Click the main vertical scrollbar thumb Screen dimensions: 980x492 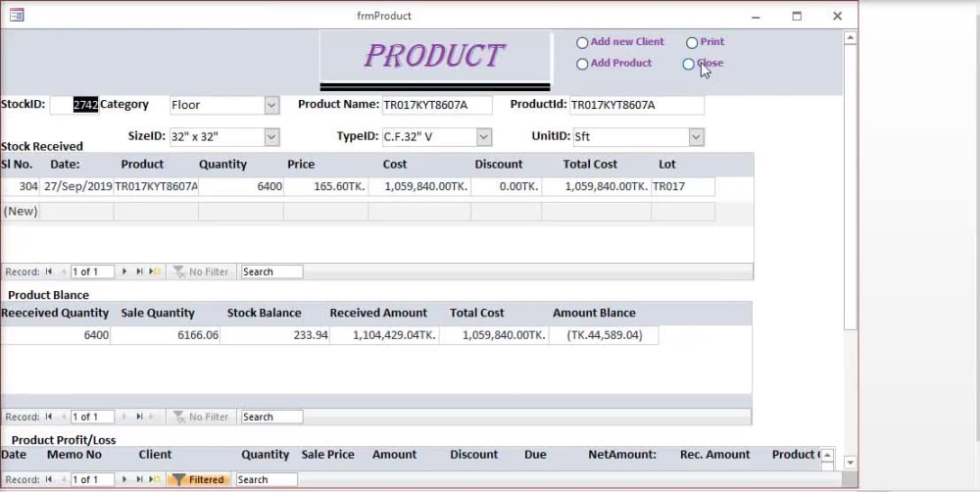click(x=850, y=187)
